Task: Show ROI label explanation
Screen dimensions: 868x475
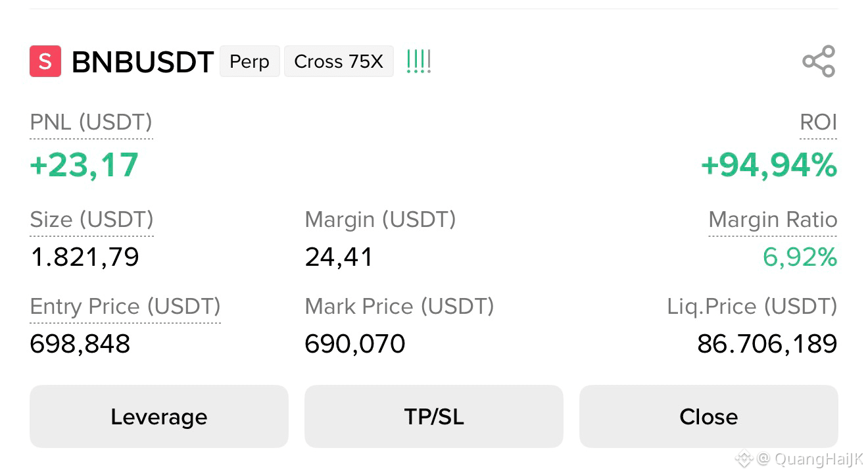Action: coord(819,123)
